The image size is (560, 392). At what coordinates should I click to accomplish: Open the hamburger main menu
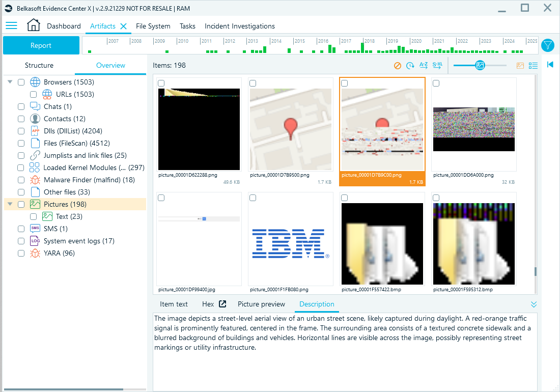click(11, 25)
